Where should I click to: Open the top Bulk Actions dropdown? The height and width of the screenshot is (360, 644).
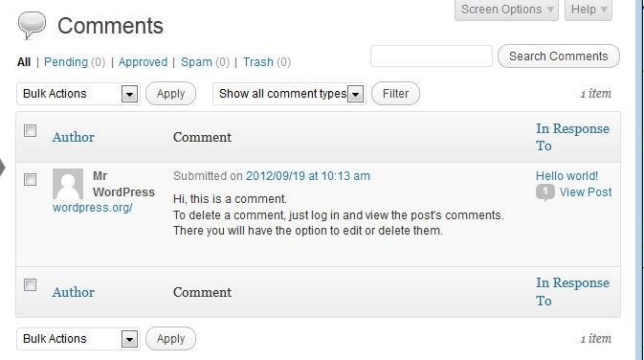click(78, 94)
